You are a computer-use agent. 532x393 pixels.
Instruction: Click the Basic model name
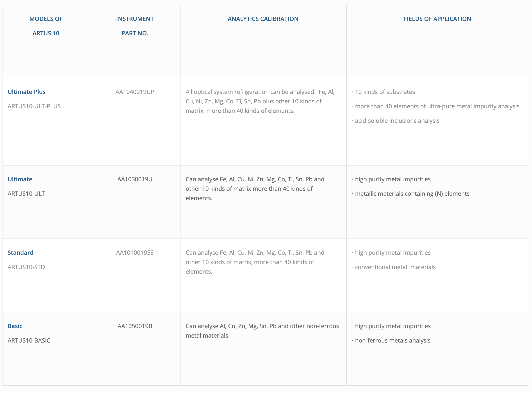[15, 326]
